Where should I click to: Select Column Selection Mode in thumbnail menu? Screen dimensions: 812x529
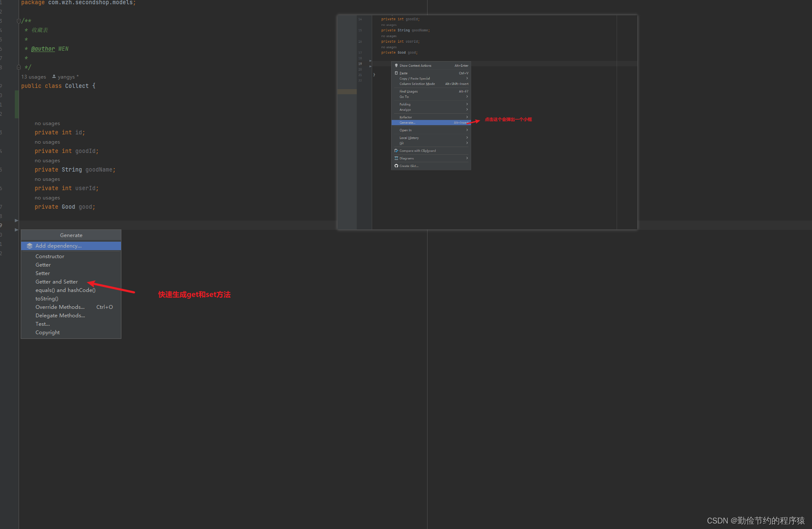click(431, 84)
